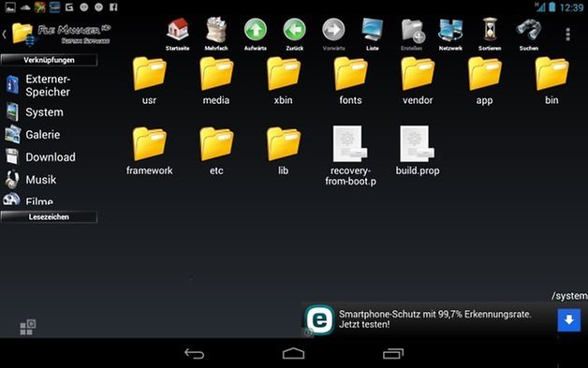Open Suchen binoculars search
Viewport: 588px width, 368px height.
click(529, 34)
